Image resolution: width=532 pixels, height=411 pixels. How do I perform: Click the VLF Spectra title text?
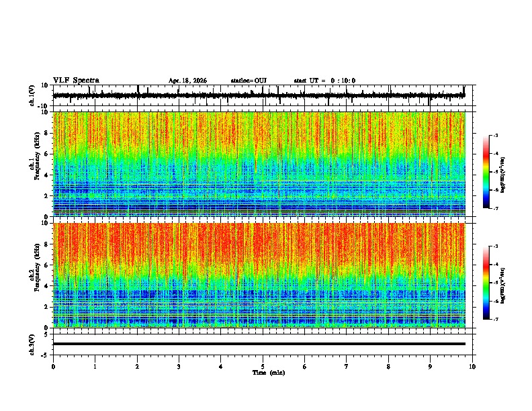pos(76,81)
